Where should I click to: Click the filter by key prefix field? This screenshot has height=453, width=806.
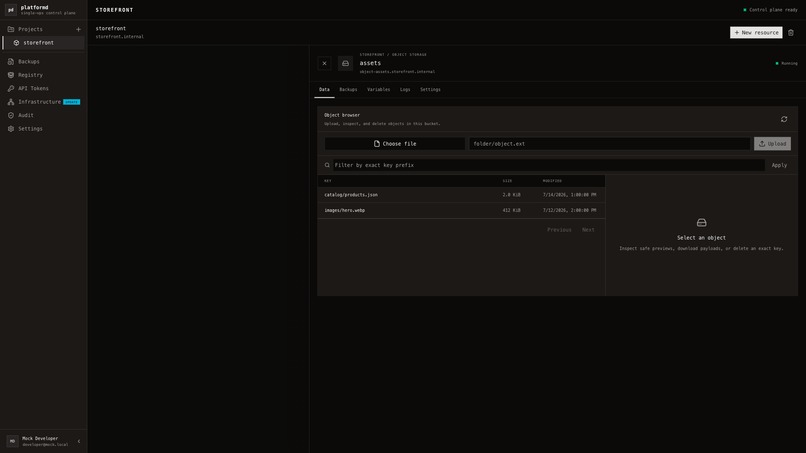(548, 165)
